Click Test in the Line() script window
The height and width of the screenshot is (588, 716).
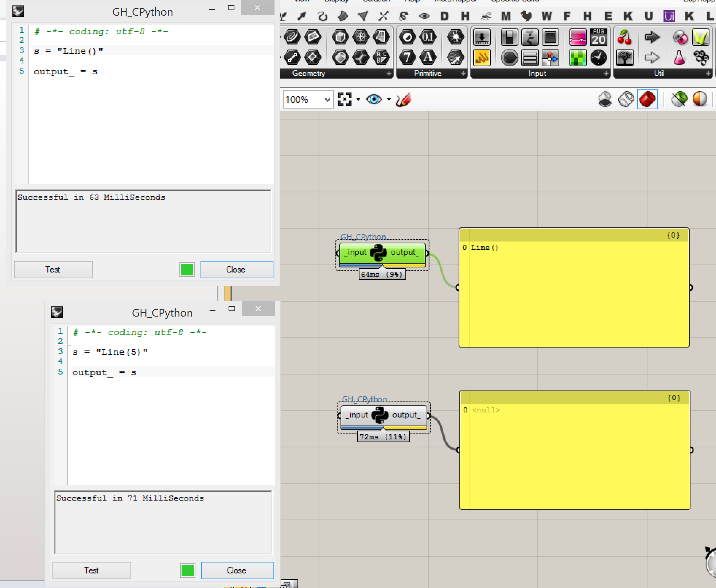53,270
